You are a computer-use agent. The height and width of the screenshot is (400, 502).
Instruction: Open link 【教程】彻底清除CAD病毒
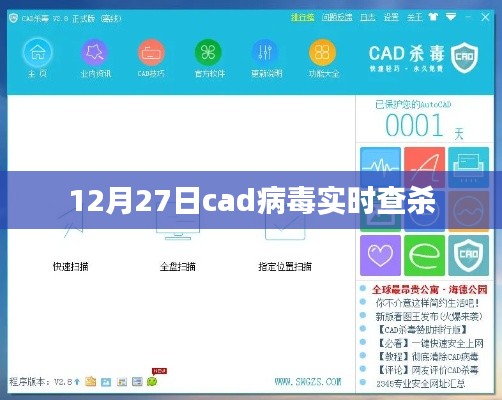tap(428, 356)
